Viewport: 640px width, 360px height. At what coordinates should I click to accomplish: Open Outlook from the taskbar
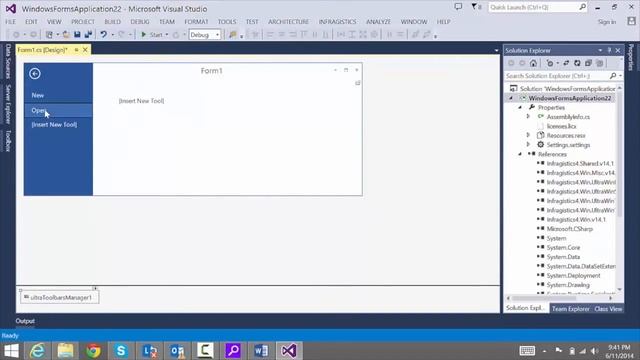point(177,351)
